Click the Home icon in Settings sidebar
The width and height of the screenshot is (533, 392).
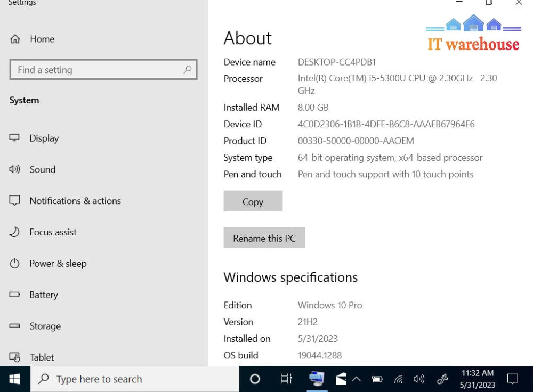tap(15, 39)
